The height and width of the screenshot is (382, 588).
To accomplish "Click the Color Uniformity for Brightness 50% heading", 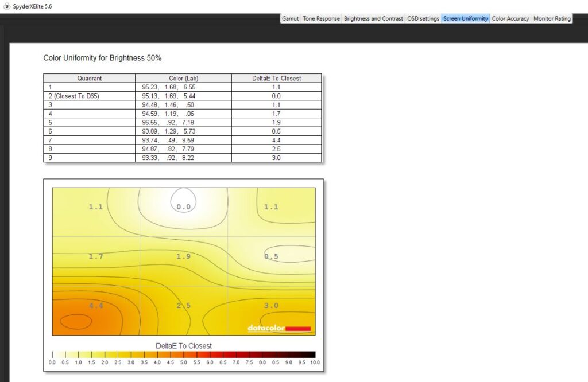I will click(x=103, y=59).
